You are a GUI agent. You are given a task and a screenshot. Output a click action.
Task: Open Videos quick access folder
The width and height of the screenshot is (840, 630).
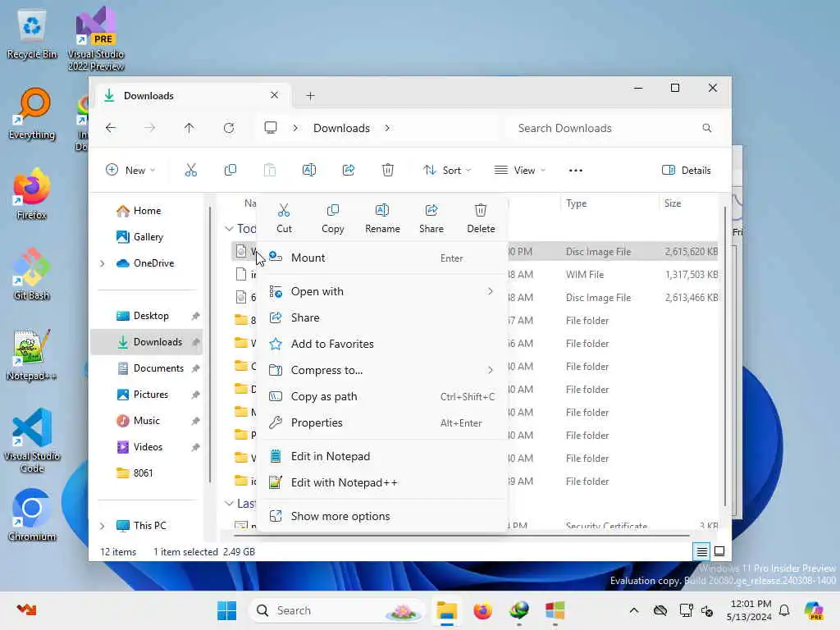148,447
